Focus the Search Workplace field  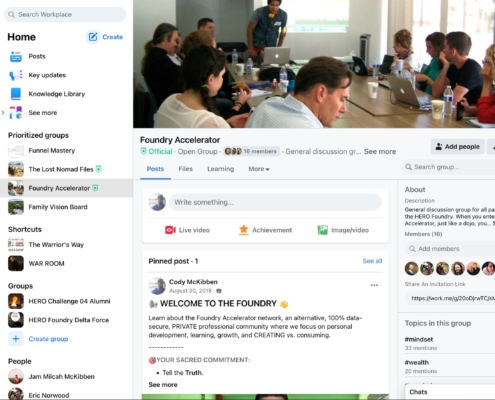65,15
